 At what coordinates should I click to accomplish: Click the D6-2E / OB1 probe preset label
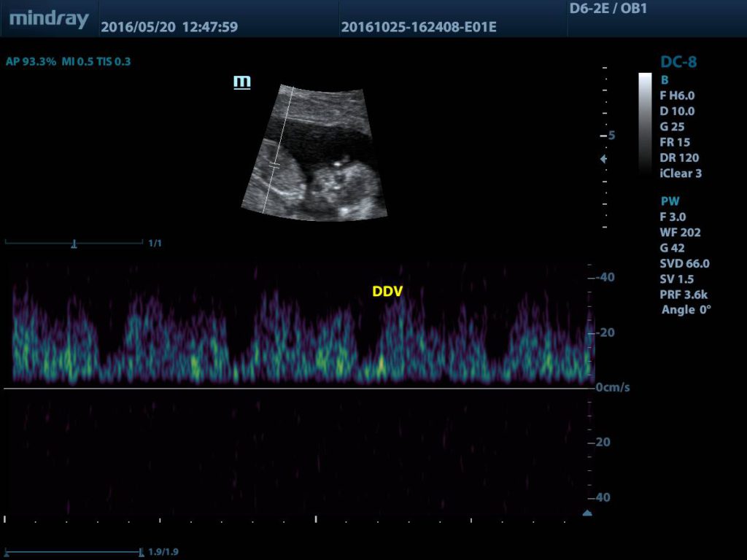(607, 9)
